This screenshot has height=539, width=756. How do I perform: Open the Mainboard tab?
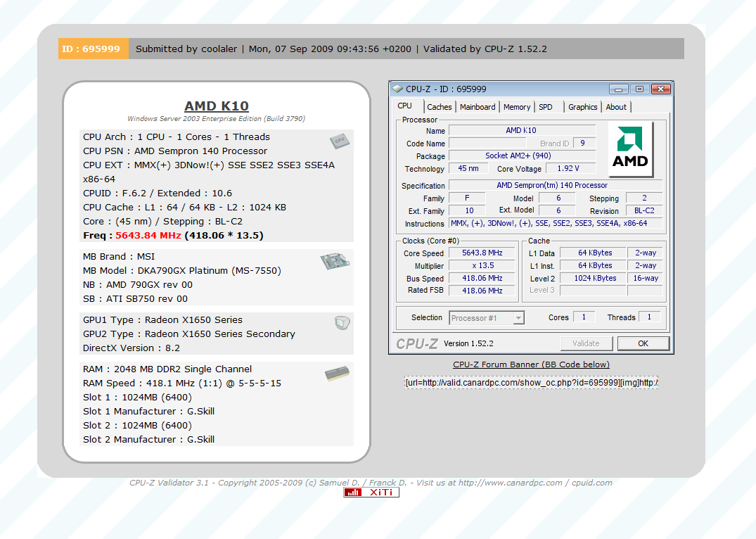pos(478,107)
